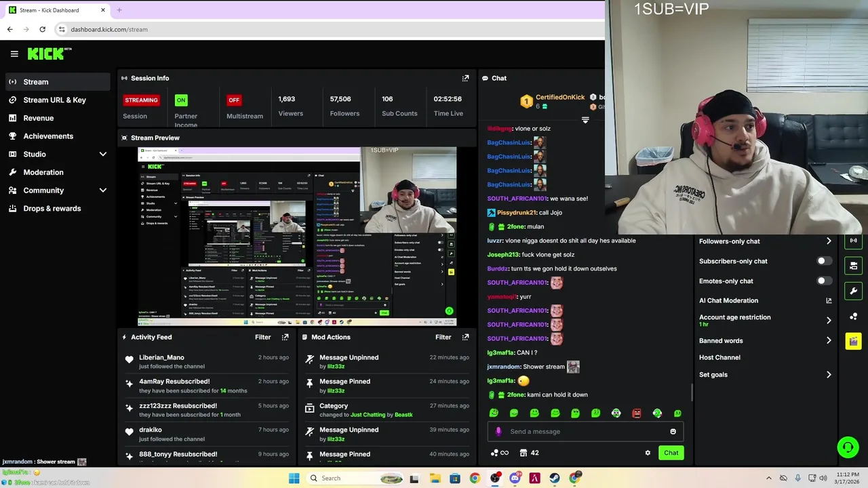Open Liberian_Mano in Activity Feed
The height and width of the screenshot is (488, 868).
[161, 357]
